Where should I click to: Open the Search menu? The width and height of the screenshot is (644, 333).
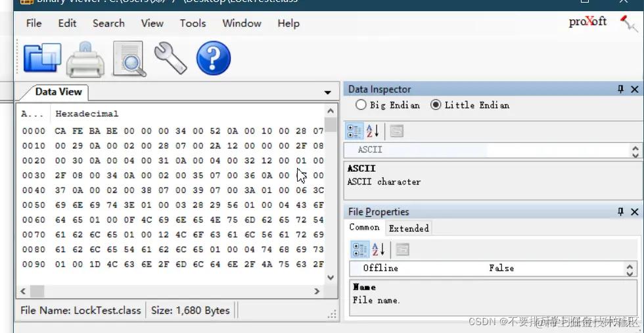click(108, 24)
